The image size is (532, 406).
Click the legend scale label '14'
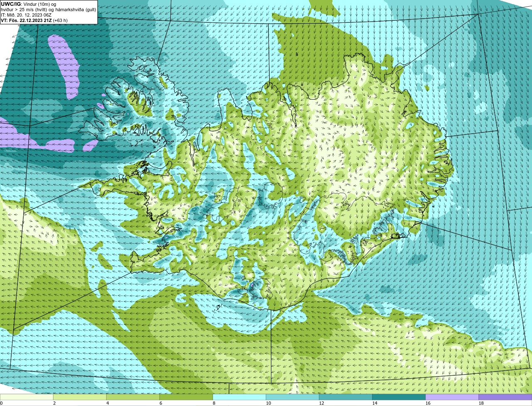(375, 403)
